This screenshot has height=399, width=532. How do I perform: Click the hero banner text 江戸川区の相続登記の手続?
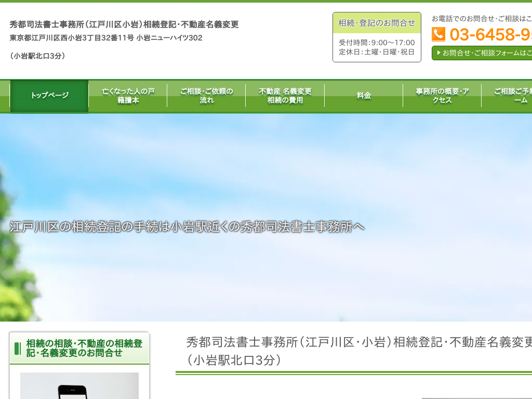187,227
